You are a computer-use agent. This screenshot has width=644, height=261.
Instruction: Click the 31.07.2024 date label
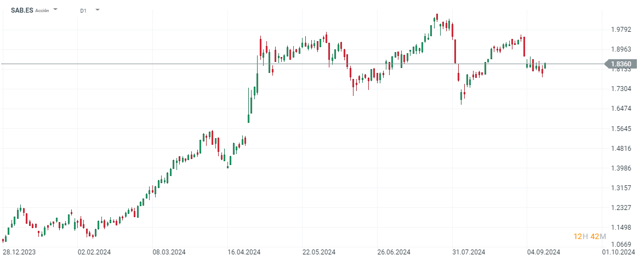(470, 252)
